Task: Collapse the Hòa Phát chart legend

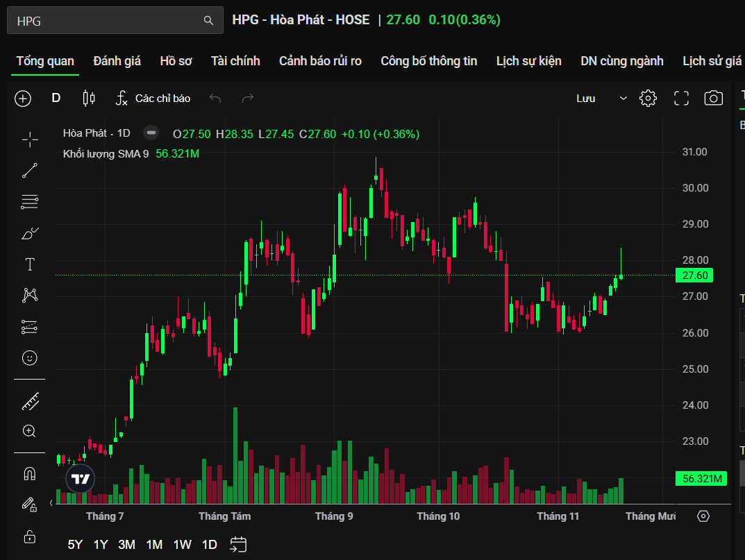Action: (151, 133)
